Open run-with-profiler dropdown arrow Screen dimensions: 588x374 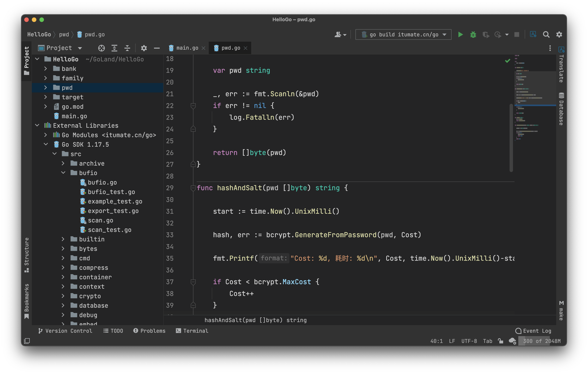507,35
